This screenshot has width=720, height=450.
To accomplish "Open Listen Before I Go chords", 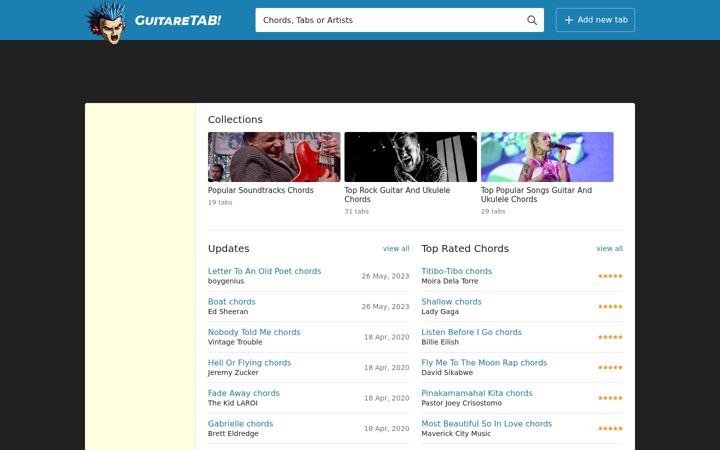I will (472, 332).
